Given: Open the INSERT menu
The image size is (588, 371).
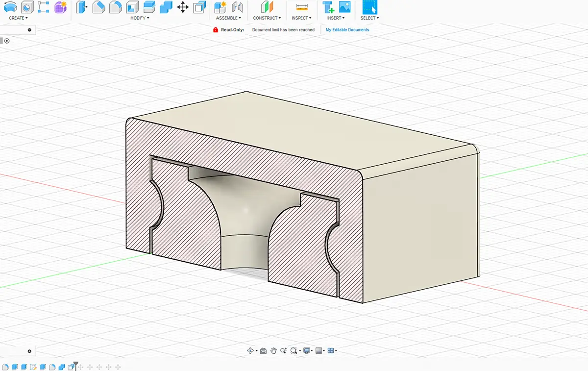Looking at the screenshot, I should (336, 18).
